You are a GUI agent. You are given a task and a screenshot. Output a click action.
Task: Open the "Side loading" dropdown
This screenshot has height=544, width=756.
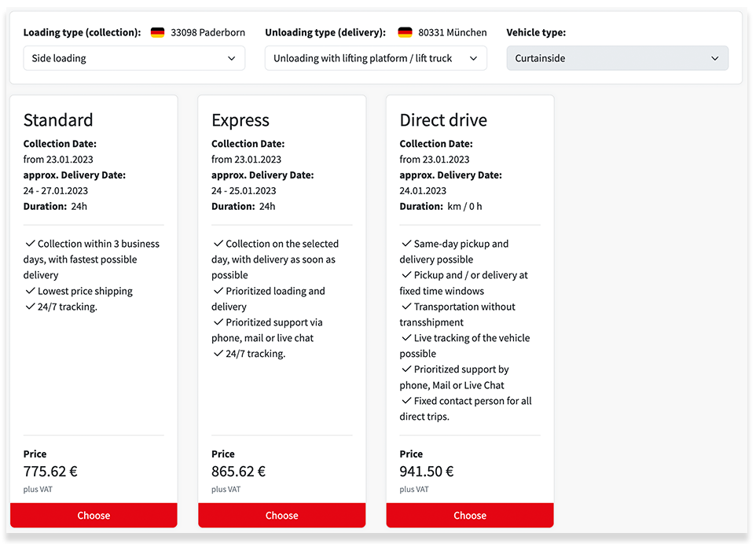click(134, 57)
